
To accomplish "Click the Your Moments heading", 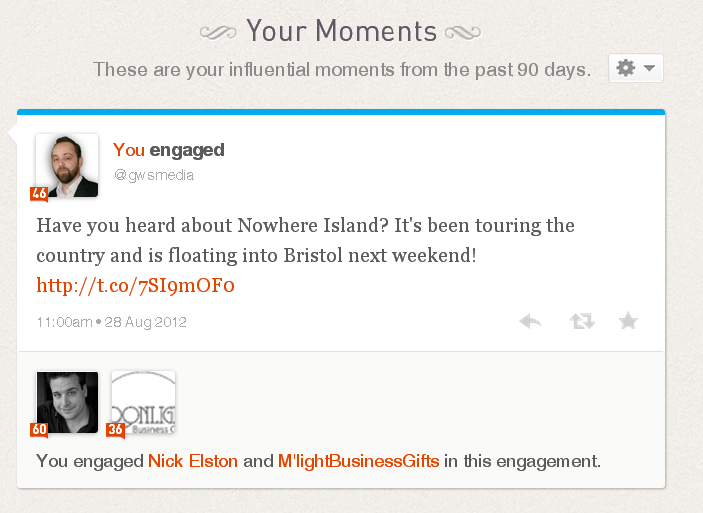I will (341, 31).
